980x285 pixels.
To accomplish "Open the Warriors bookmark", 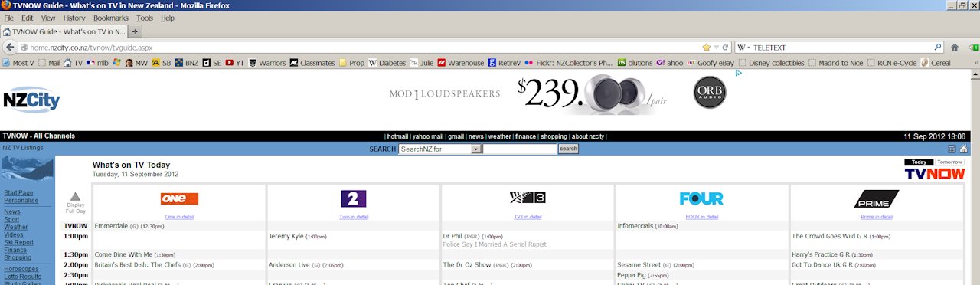I will [x=267, y=63].
